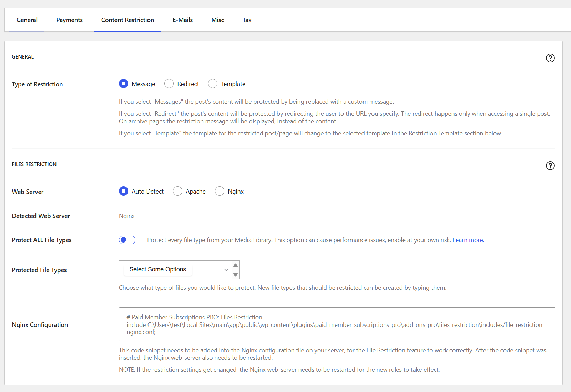571x392 pixels.
Task: Switch to the General tab
Action: pos(27,20)
